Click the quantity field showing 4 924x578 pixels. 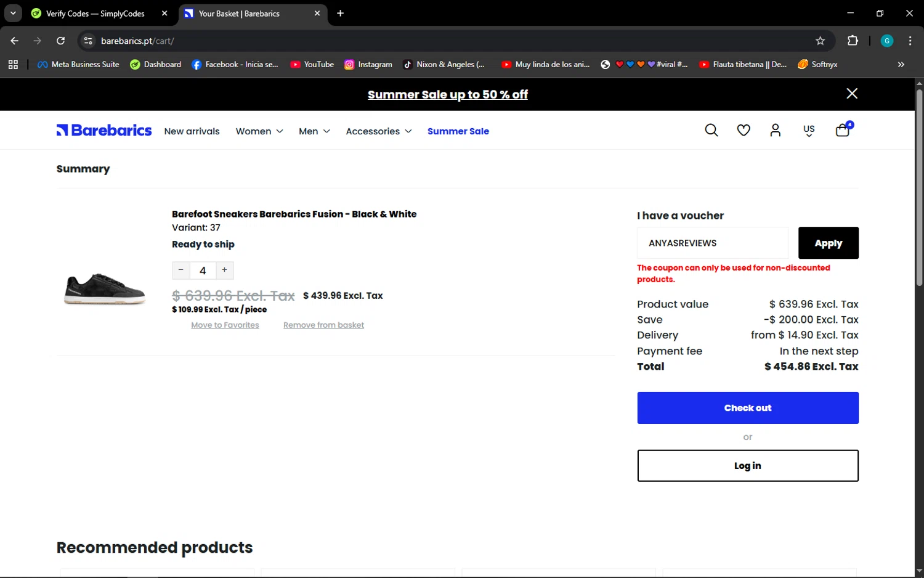tap(203, 271)
